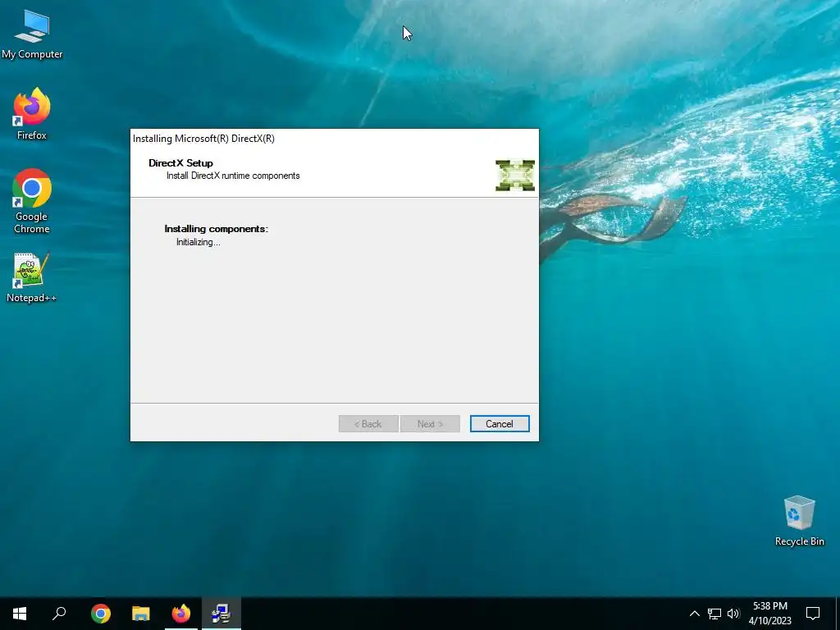Viewport: 840px width, 630px height.
Task: Open the volume tray icon
Action: click(x=733, y=614)
